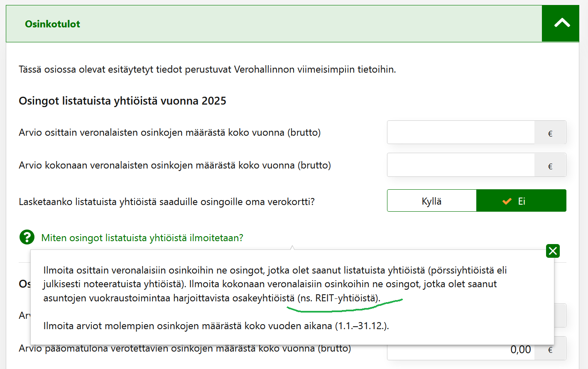Click tooltip text 'Ilmoita arviot molempien osinkojen'
This screenshot has height=369, width=588.
216,326
